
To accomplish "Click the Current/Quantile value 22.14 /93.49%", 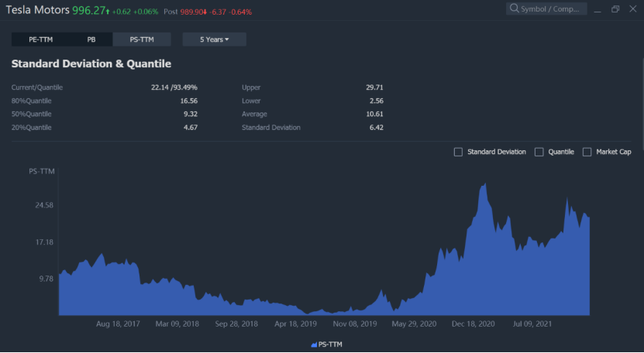I will [174, 87].
